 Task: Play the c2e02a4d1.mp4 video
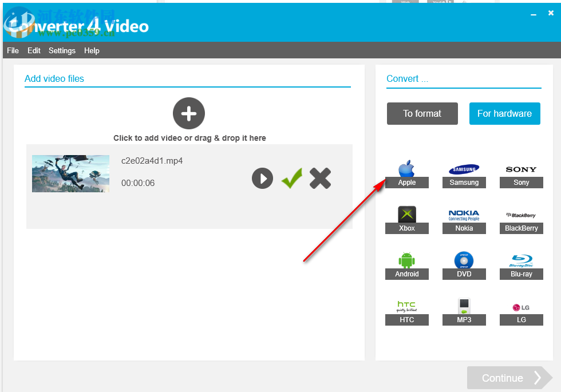(x=262, y=178)
